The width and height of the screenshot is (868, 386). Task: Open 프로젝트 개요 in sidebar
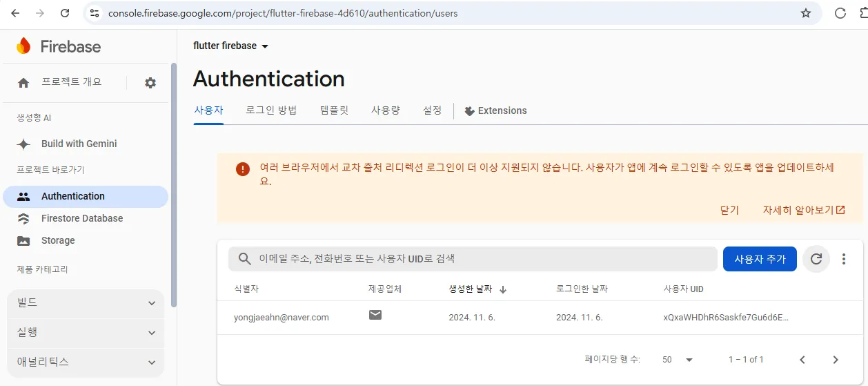coord(71,82)
